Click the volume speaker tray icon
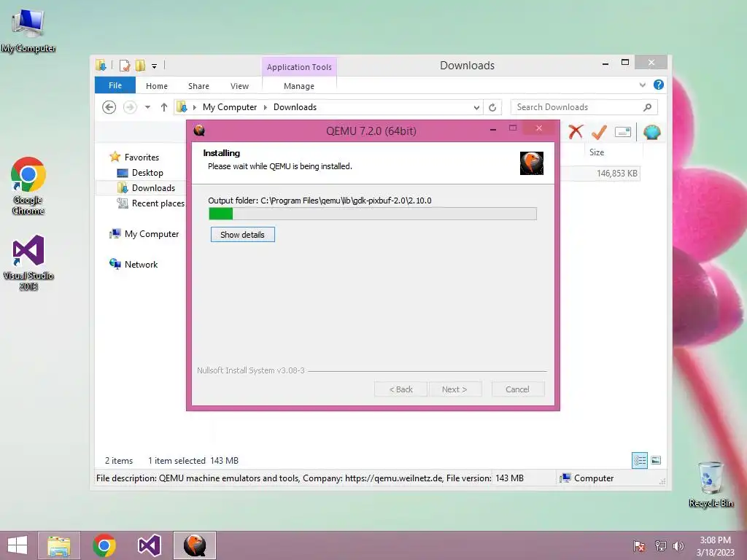This screenshot has width=747, height=560. point(678,545)
